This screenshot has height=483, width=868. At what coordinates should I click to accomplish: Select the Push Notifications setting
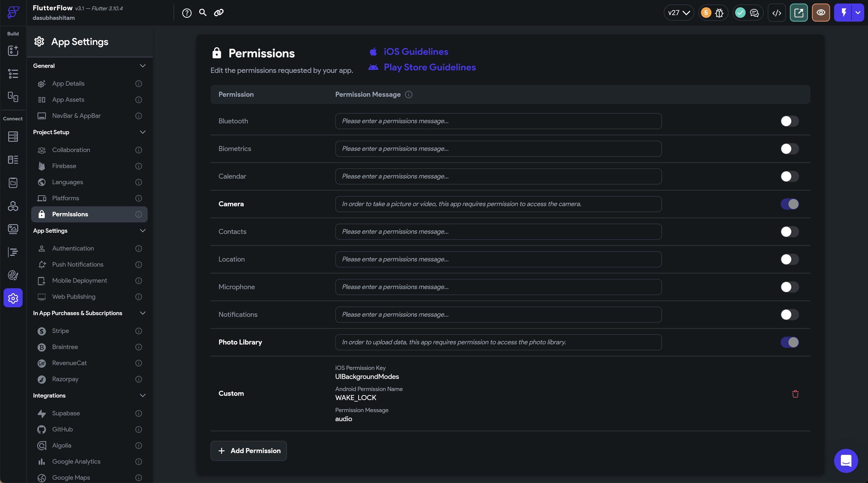(78, 265)
